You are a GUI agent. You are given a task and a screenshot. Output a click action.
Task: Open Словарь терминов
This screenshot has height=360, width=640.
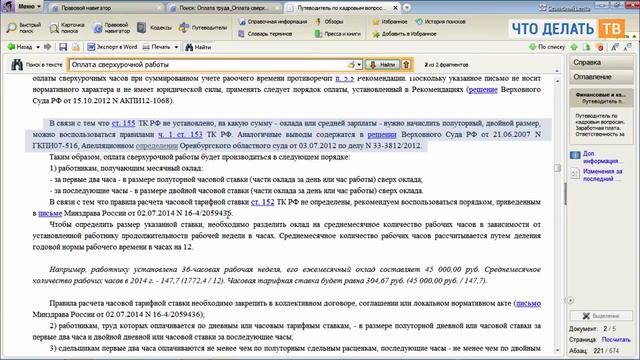tap(266, 34)
